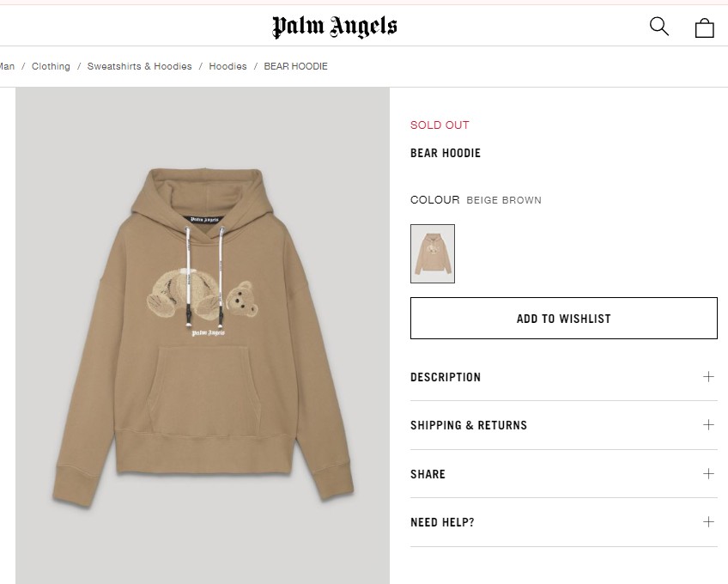This screenshot has height=584, width=728.
Task: Click the main bear hoodie product image
Action: point(203,335)
